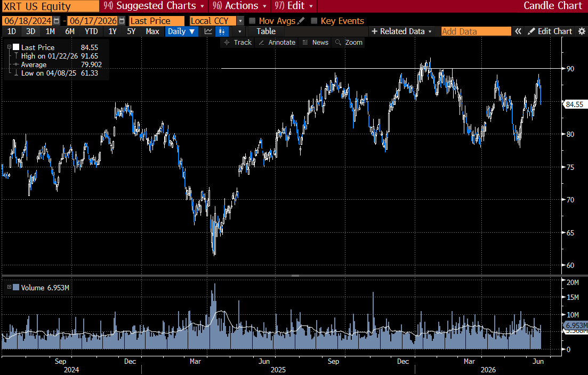
Task: Open the Actions menu
Action: coord(239,6)
